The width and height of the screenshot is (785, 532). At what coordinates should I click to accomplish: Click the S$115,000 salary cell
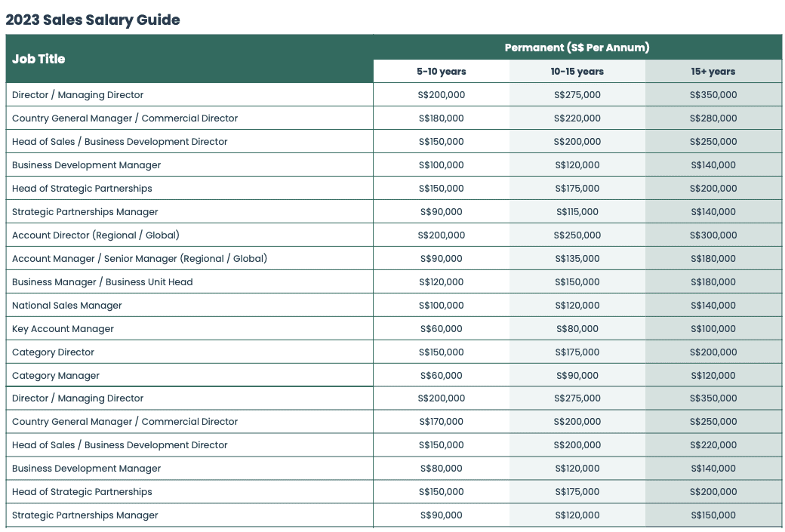pos(577,212)
